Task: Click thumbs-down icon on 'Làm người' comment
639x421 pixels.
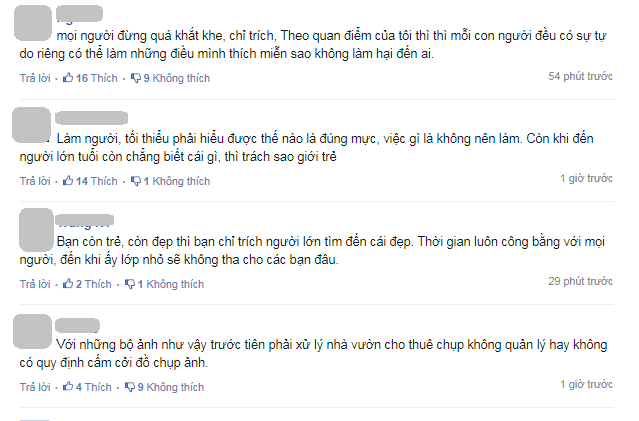Action: (136, 181)
